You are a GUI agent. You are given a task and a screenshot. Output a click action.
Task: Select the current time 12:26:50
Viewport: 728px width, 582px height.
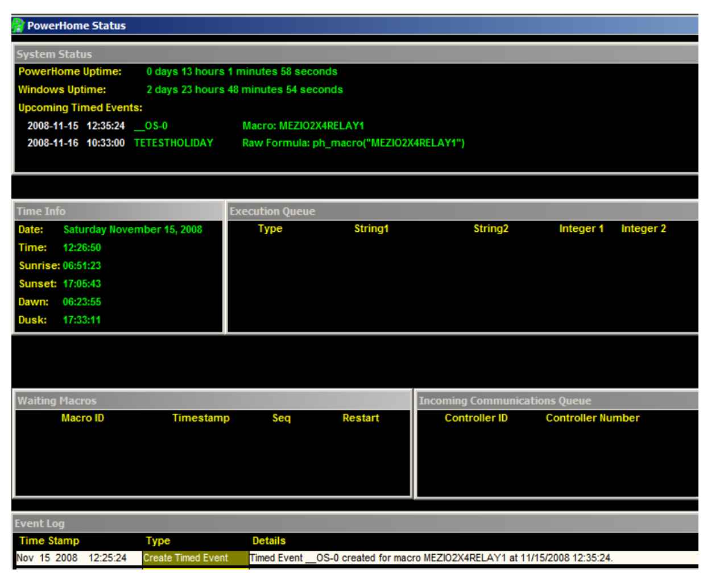82,248
